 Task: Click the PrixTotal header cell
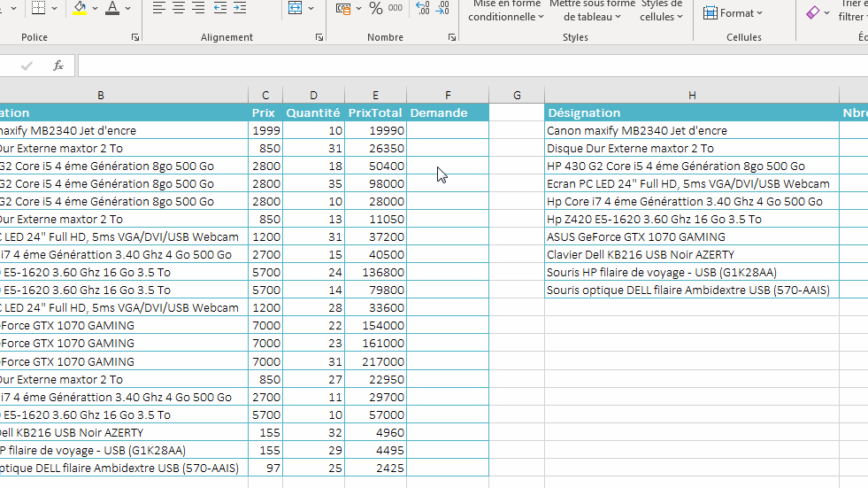pyautogui.click(x=375, y=112)
